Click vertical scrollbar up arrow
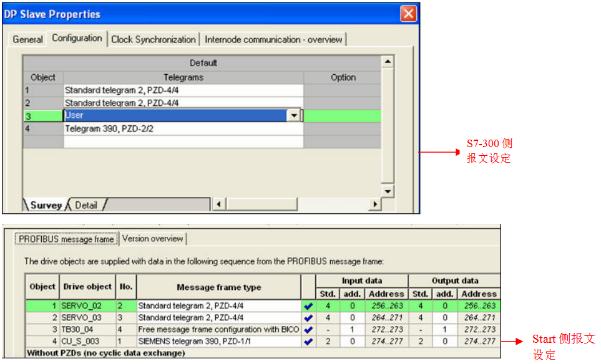Image resolution: width=601 pixels, height=364 pixels. 388,62
